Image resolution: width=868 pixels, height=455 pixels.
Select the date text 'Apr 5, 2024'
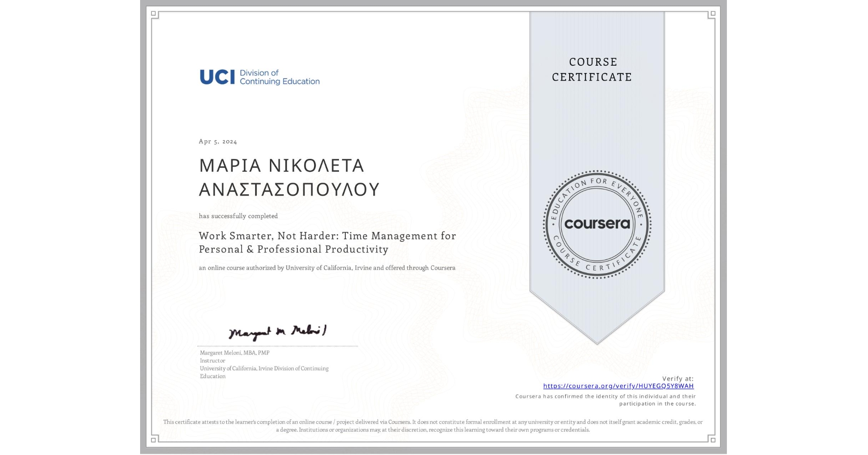tap(218, 141)
